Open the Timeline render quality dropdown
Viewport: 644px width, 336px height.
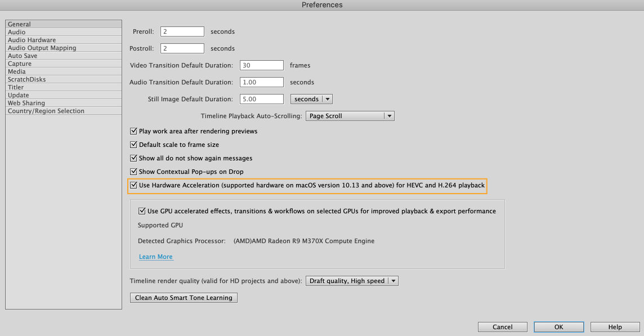[352, 281]
